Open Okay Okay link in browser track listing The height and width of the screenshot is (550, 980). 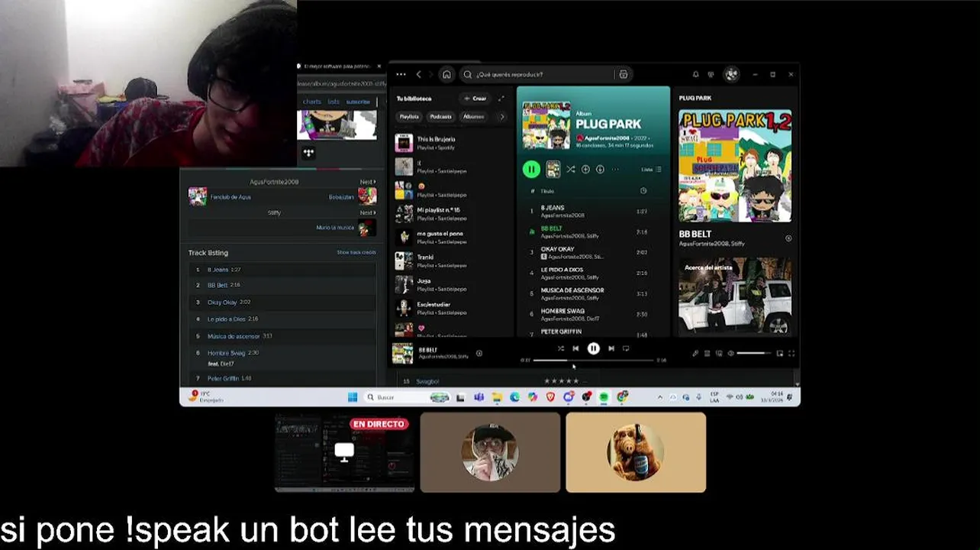(222, 302)
